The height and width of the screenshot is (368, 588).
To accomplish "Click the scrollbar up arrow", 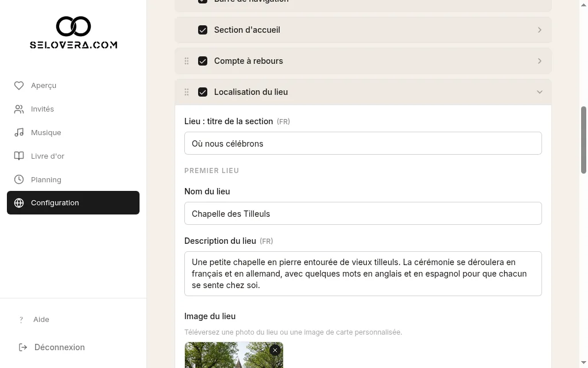I will (x=583, y=3).
